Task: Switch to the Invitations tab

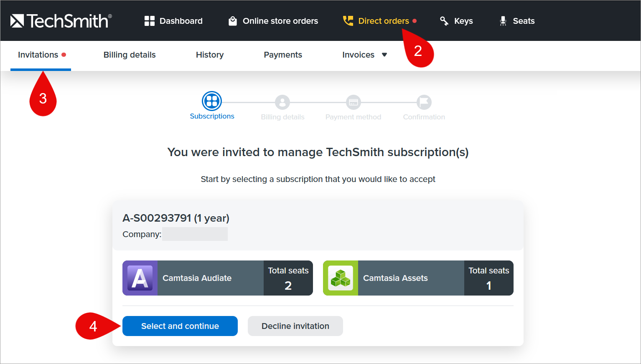Action: (x=41, y=55)
